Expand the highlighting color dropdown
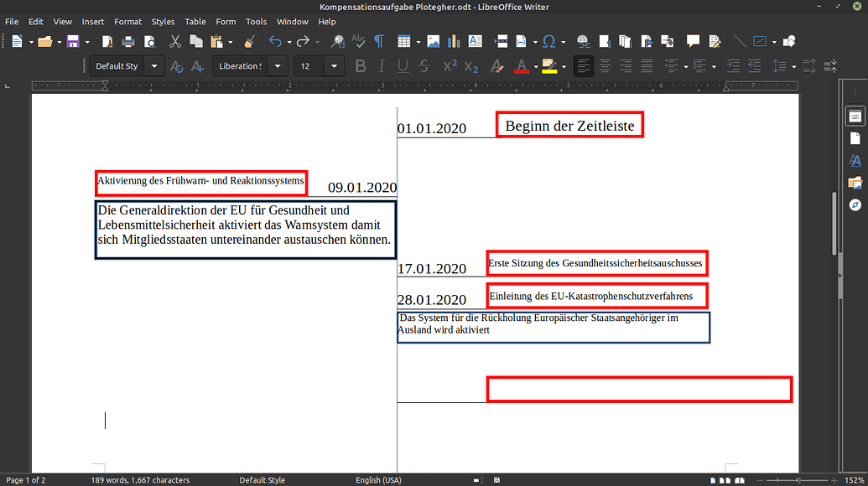868x486 pixels. [564, 65]
